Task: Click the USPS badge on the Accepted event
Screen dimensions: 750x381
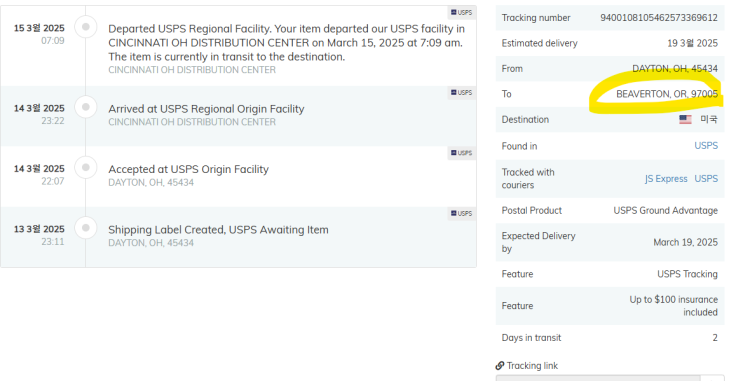Action: [x=462, y=153]
